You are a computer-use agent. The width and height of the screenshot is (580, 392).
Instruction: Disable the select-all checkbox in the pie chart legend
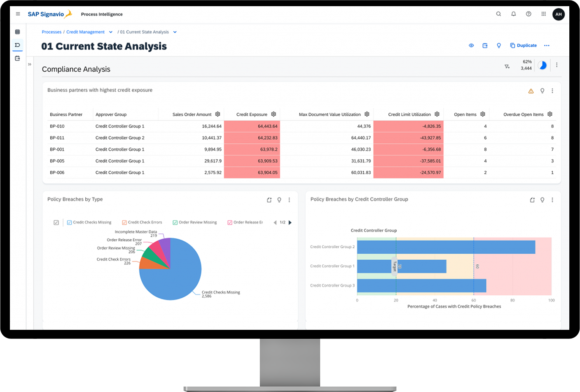coord(56,222)
